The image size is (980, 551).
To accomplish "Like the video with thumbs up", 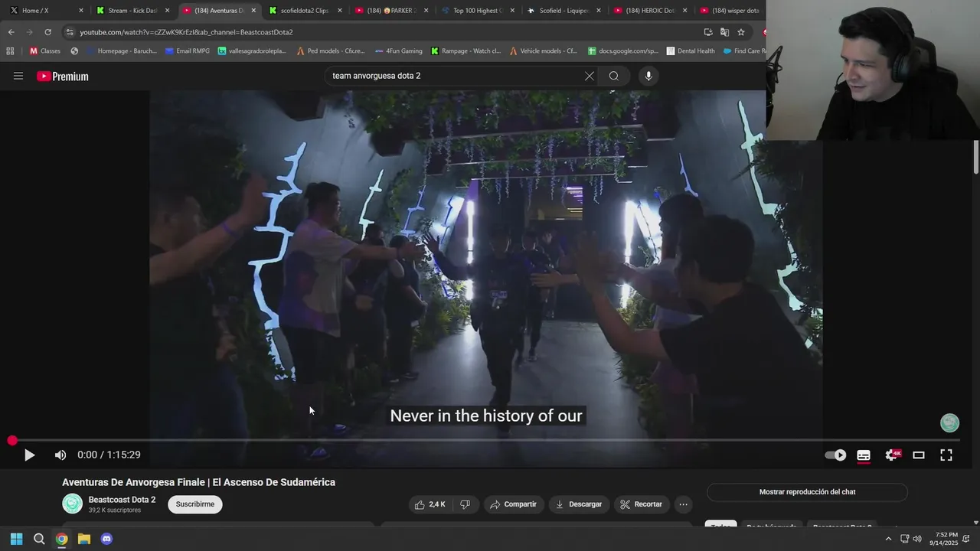I will [430, 504].
